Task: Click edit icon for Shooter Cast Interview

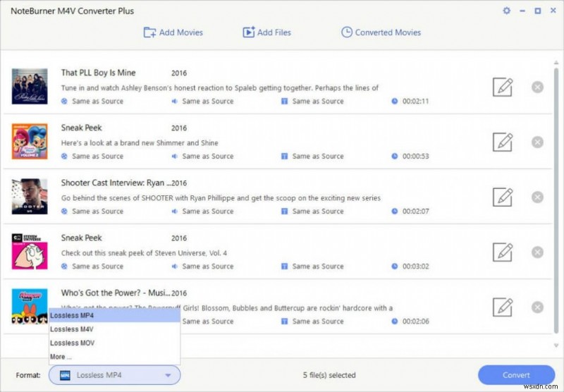Action: click(x=502, y=197)
